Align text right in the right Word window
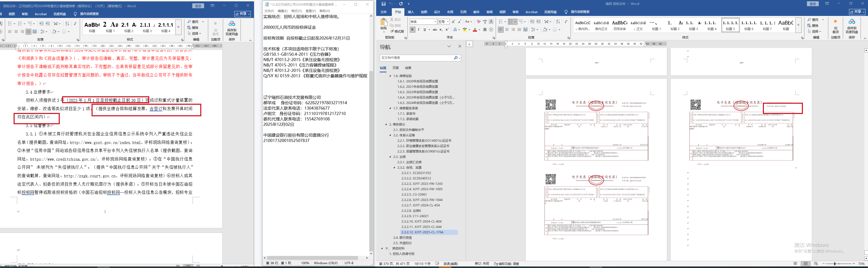Image resolution: width=868 pixels, height=268 pixels. 513,30
